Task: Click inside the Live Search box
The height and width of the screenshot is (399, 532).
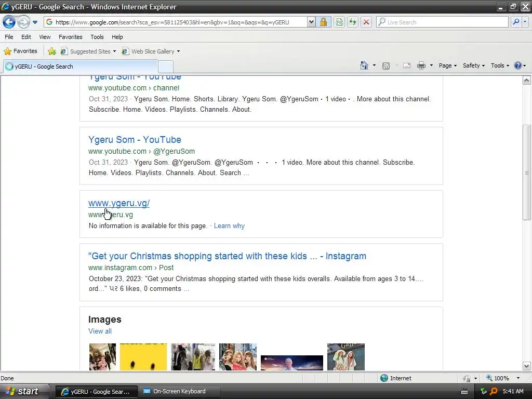Action: click(x=443, y=22)
